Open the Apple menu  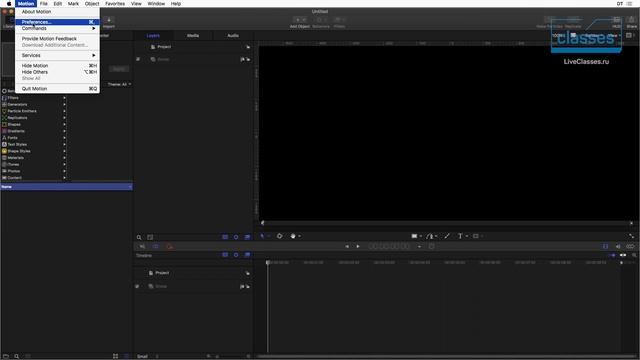pyautogui.click(x=9, y=4)
